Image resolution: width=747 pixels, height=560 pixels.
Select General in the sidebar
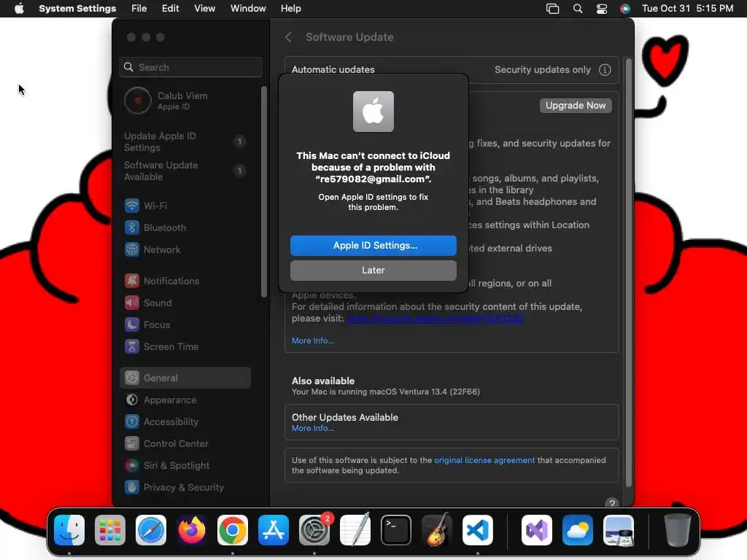(x=185, y=378)
